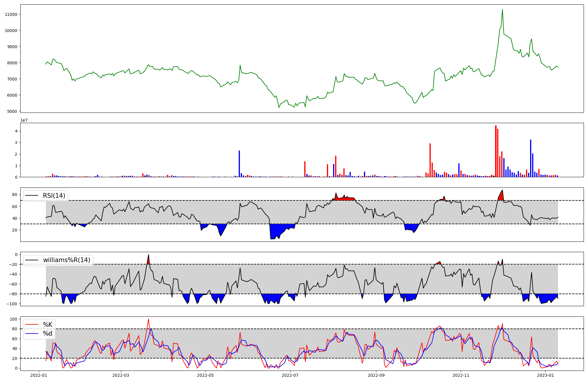Click the %d legend entry
The height and width of the screenshot is (382, 588).
pyautogui.click(x=48, y=334)
